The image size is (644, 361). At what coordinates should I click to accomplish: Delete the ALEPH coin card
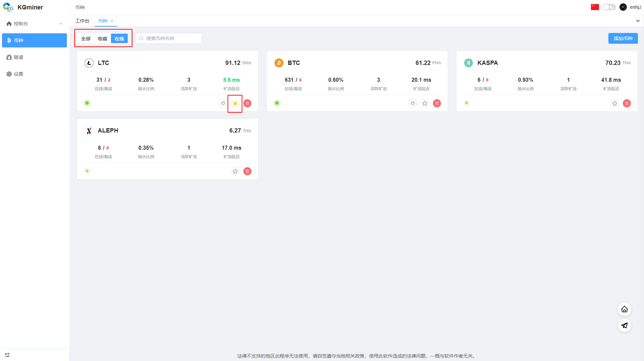pyautogui.click(x=247, y=171)
